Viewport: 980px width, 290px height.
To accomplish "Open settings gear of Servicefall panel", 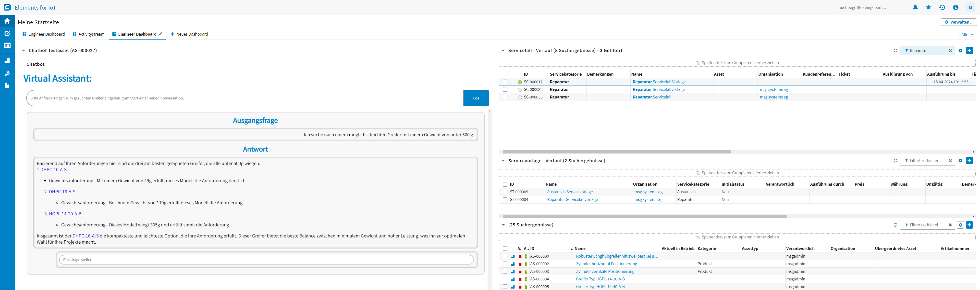I will coord(960,51).
